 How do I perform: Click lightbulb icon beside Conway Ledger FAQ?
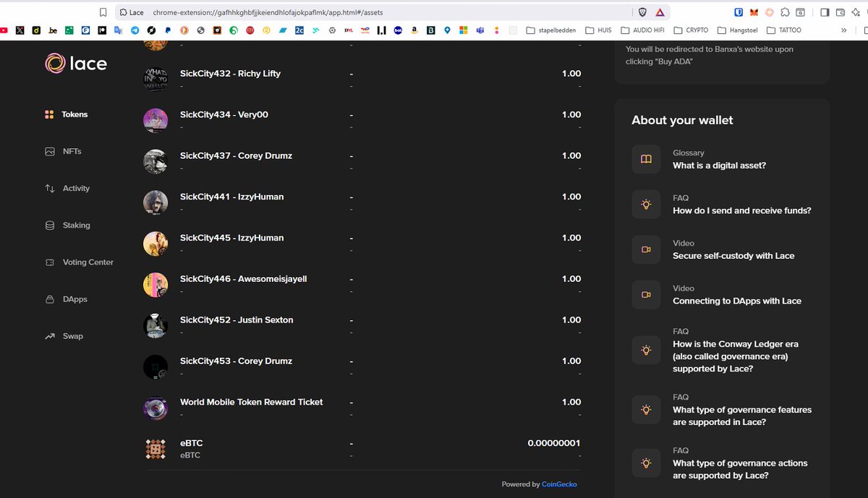coord(646,351)
